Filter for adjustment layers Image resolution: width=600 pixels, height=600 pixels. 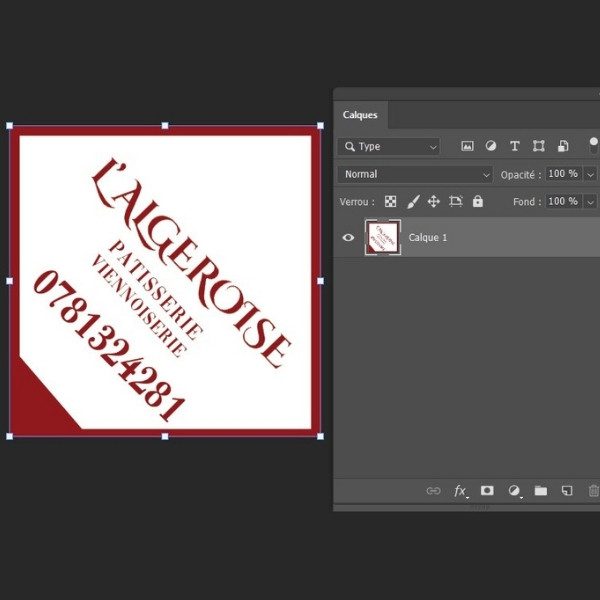(x=491, y=146)
